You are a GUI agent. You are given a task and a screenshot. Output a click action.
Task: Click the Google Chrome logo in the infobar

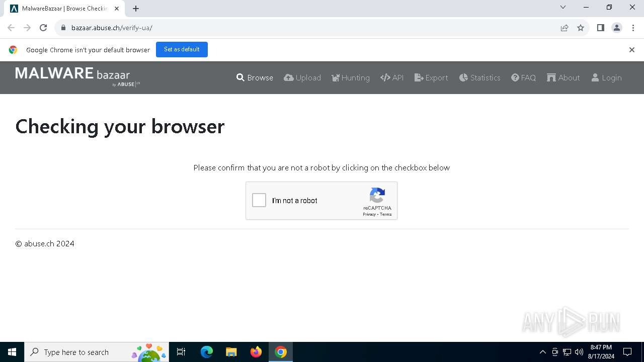tap(13, 50)
